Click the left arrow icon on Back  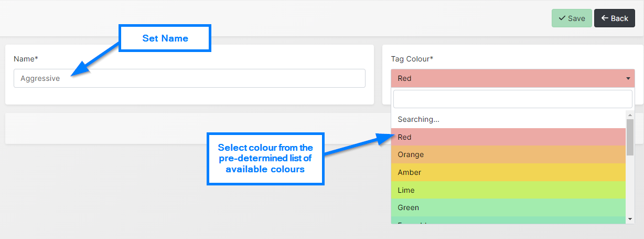(605, 18)
